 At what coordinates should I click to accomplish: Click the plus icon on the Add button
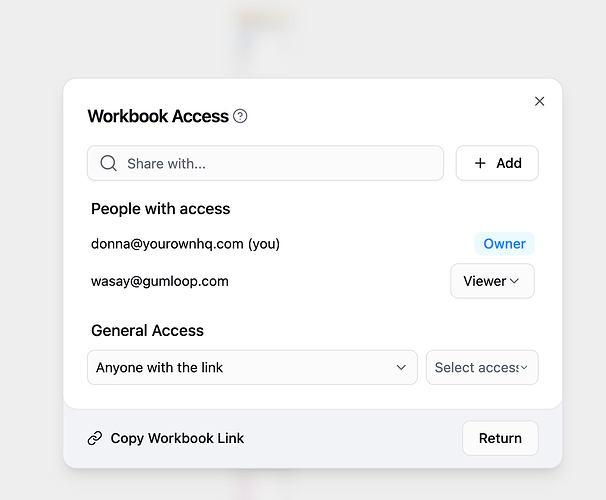click(480, 163)
